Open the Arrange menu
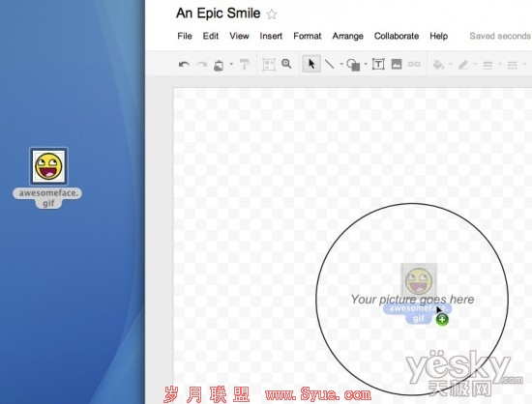The width and height of the screenshot is (532, 404). 348,36
